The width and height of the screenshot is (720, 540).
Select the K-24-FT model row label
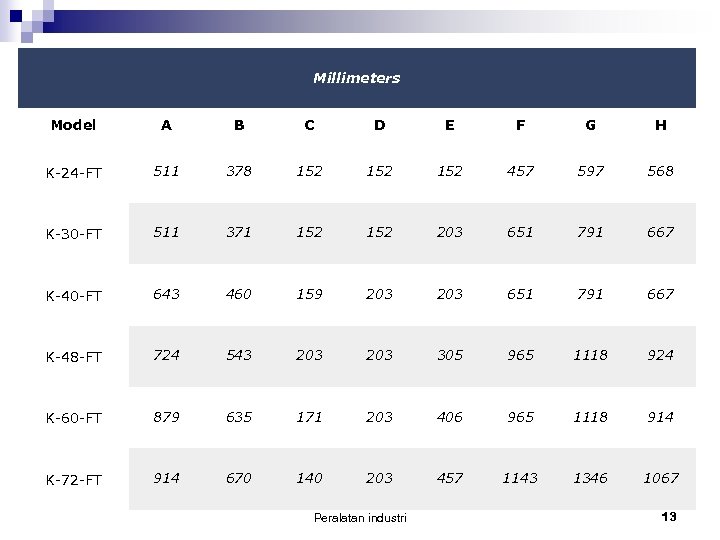[x=73, y=172]
